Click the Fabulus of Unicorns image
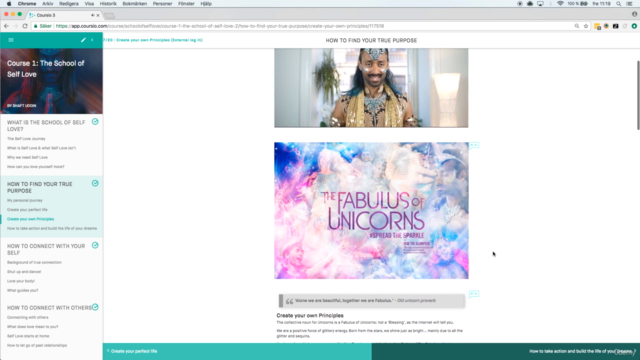Screen dimensions: 640x360 pyautogui.click(x=371, y=211)
